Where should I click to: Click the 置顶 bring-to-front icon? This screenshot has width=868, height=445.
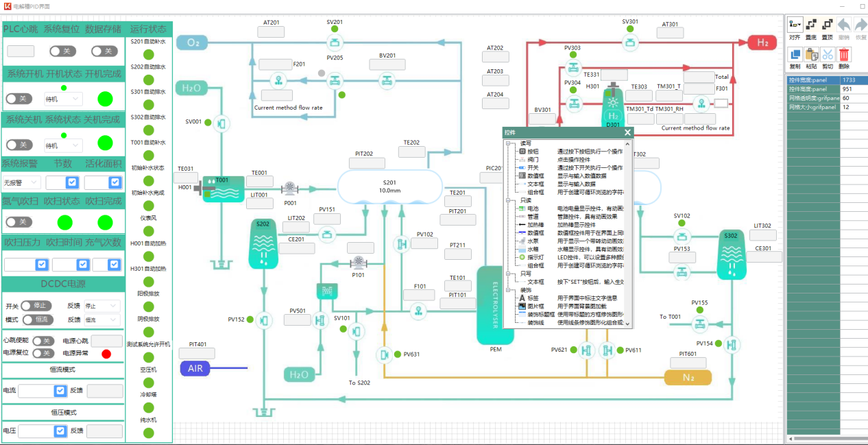[x=828, y=25]
